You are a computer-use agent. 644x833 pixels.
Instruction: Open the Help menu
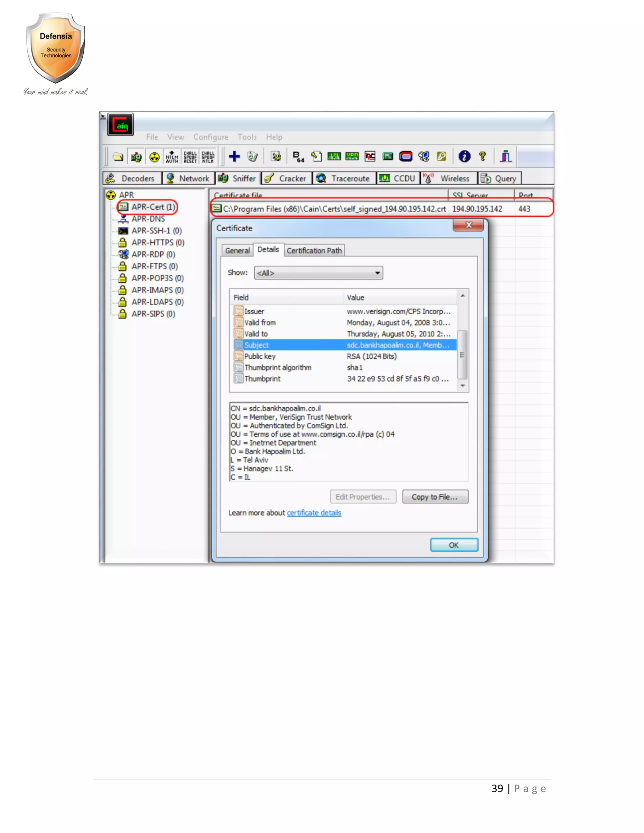tap(274, 137)
